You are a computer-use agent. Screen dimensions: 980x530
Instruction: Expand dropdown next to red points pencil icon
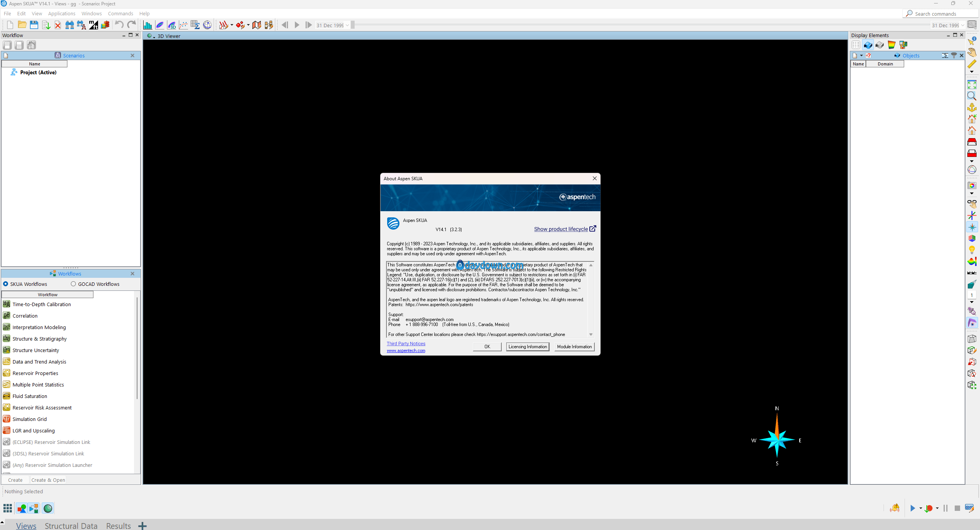click(248, 25)
